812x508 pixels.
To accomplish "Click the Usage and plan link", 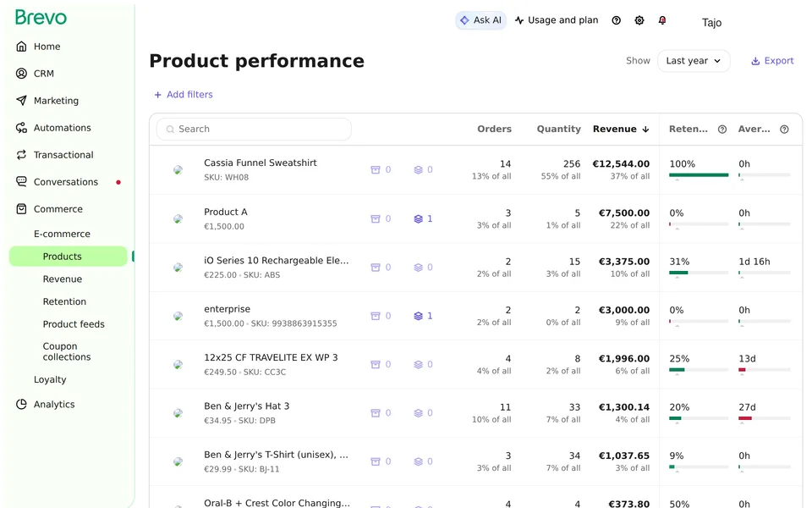I will coord(557,20).
